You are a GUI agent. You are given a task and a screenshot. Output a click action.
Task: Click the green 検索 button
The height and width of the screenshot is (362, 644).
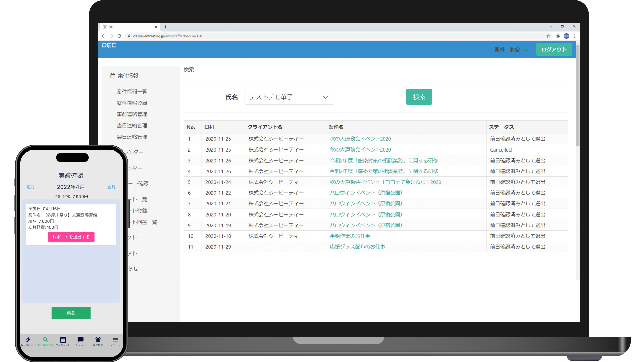[x=419, y=97]
